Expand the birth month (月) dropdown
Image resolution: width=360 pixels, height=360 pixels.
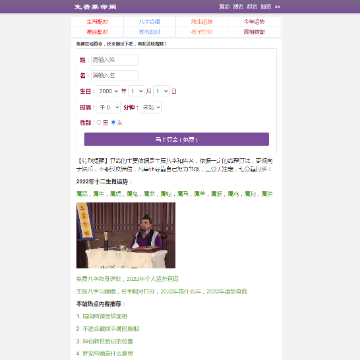(136, 91)
